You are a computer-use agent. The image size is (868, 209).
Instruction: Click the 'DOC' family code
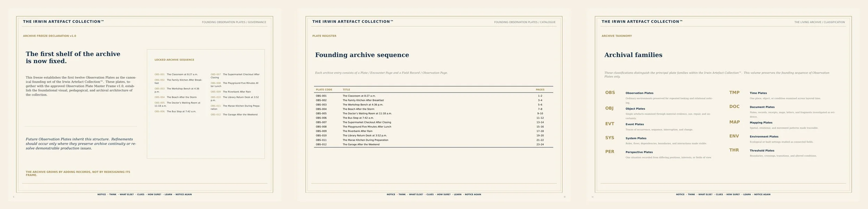(x=734, y=106)
